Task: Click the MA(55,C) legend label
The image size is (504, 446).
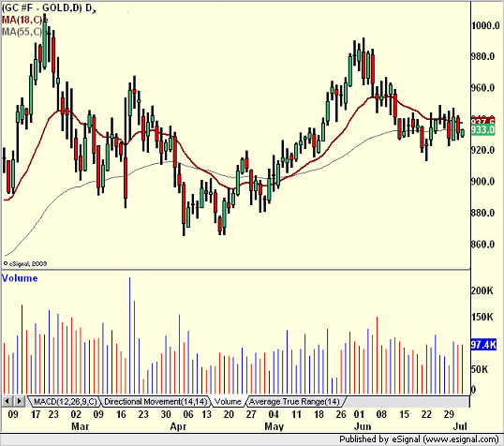Action: (x=22, y=32)
